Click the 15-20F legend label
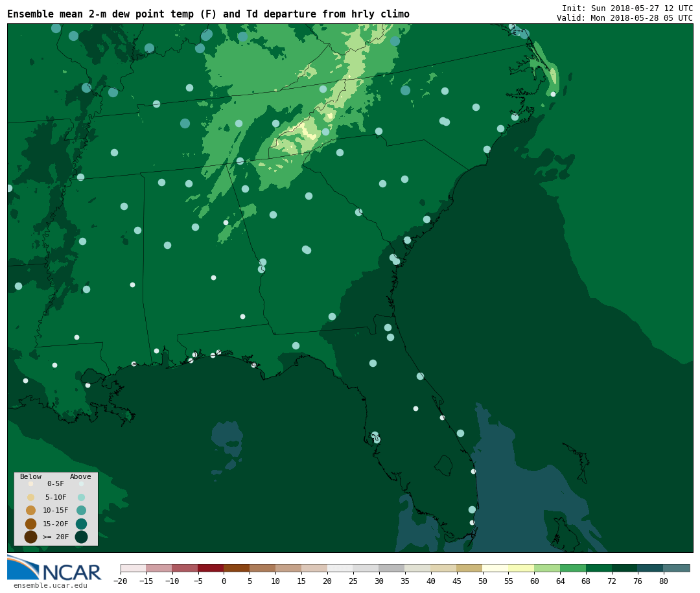This screenshot has width=700, height=593. coord(56,524)
